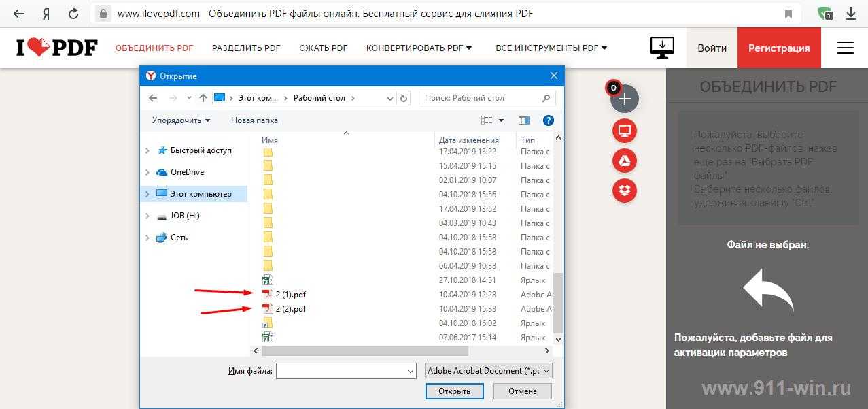Image resolution: width=868 pixels, height=409 pixels.
Task: Click Войти login link
Action: pos(712,48)
